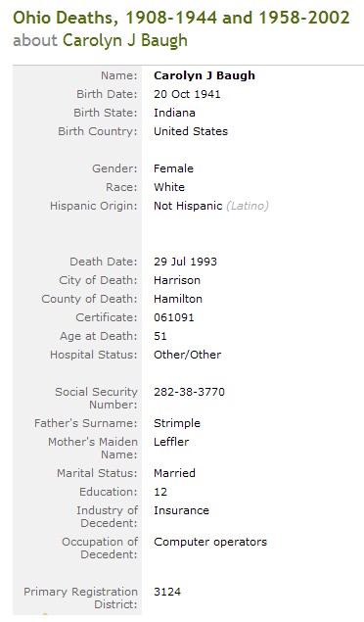Select the White race value

coord(169,187)
